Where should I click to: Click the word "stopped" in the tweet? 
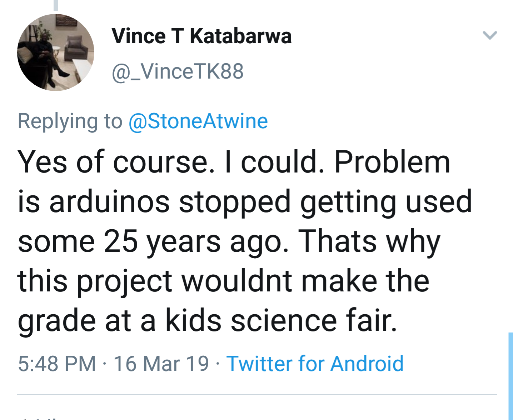(235, 202)
